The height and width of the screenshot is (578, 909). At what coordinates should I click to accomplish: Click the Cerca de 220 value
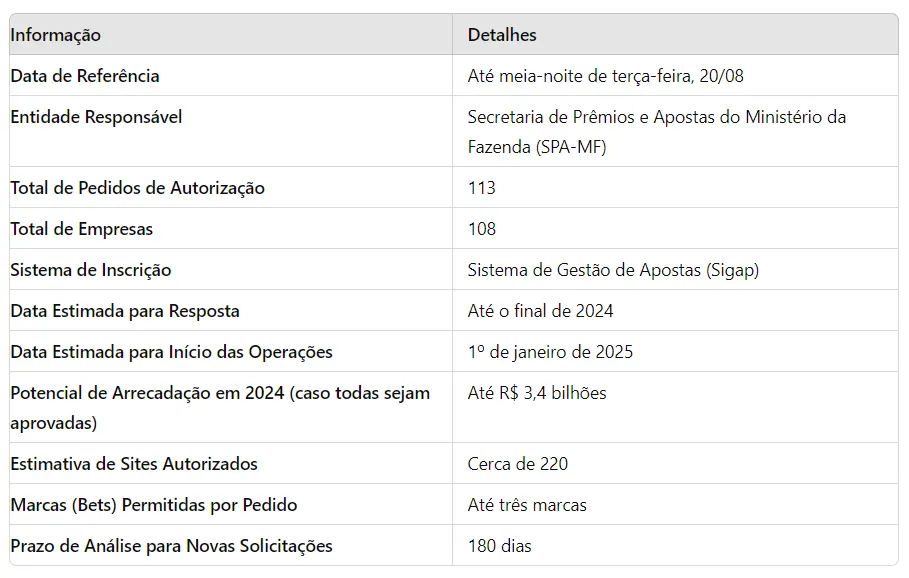[518, 464]
